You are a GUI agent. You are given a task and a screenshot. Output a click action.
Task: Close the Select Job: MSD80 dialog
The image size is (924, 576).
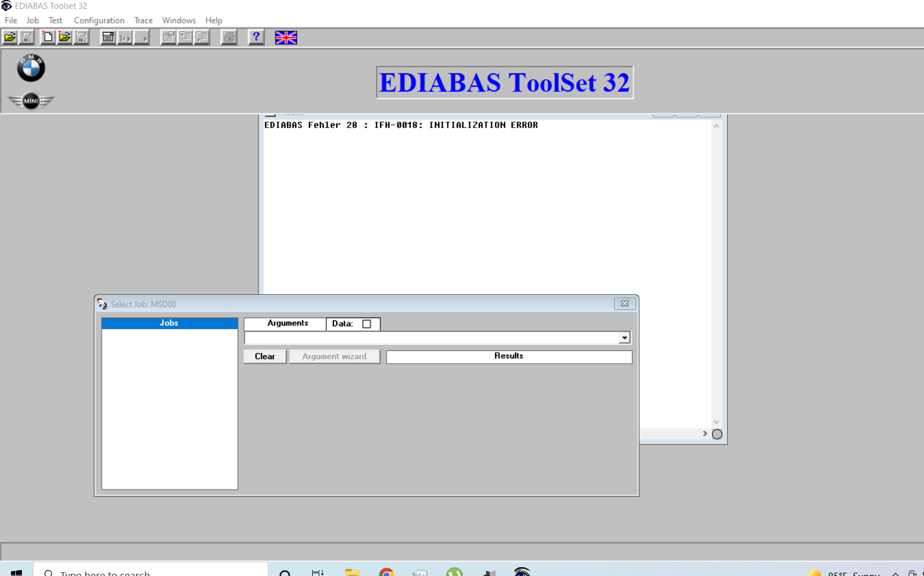(x=624, y=304)
